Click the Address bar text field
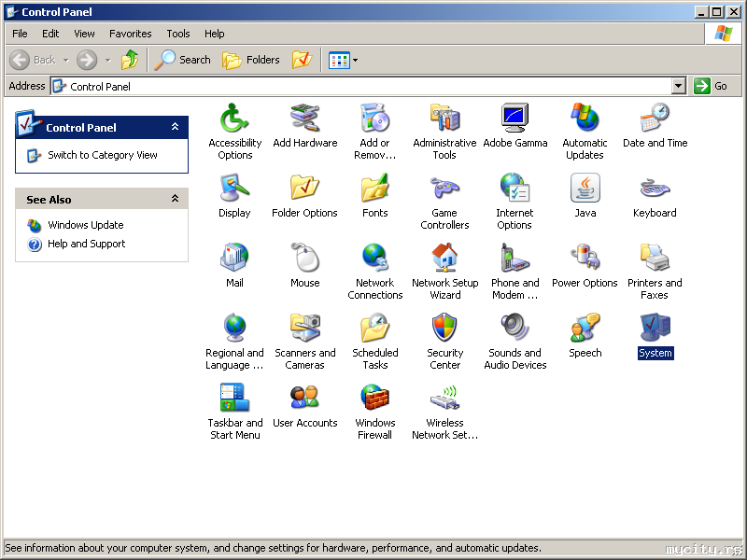This screenshot has height=560, width=747. click(364, 86)
